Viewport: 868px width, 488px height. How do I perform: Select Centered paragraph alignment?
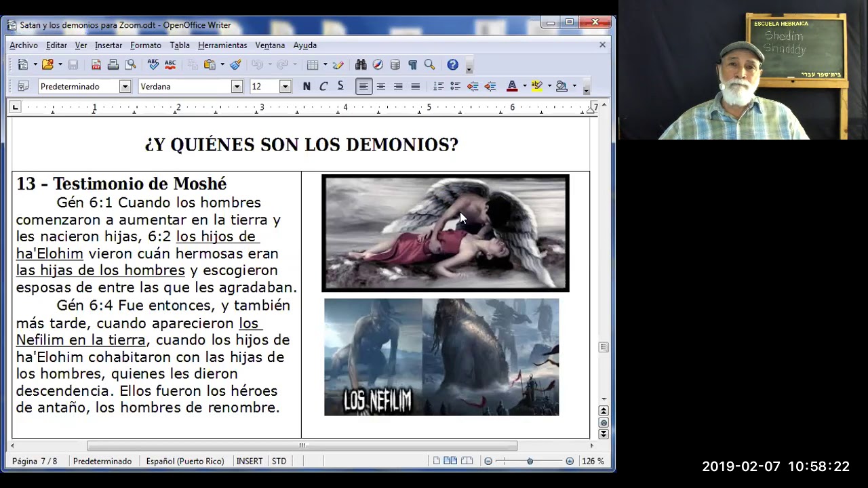point(381,86)
